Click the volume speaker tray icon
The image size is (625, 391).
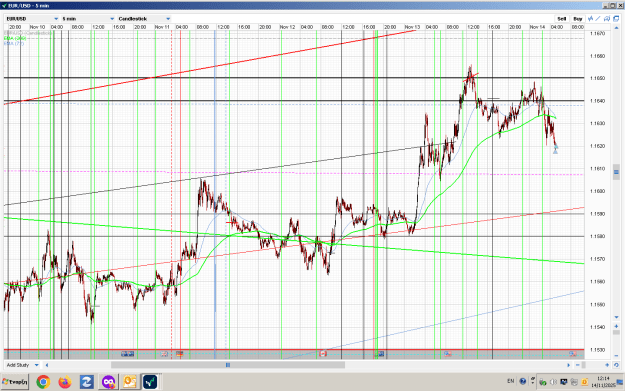(553, 382)
